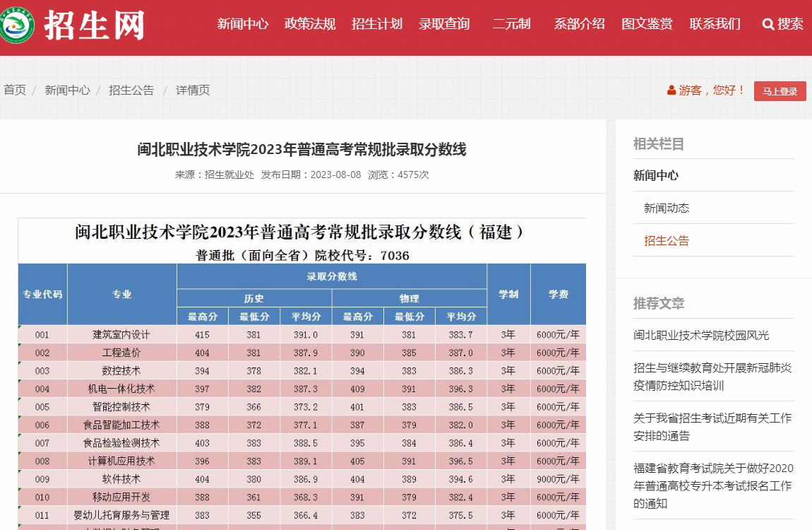
Task: Click the history highest score 415
Action: (x=203, y=335)
